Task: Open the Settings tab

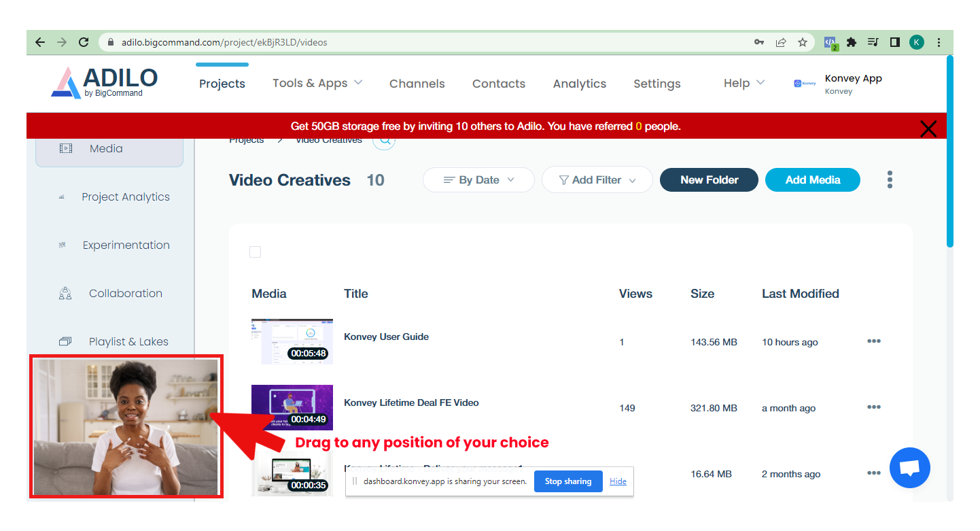Action: pos(657,84)
